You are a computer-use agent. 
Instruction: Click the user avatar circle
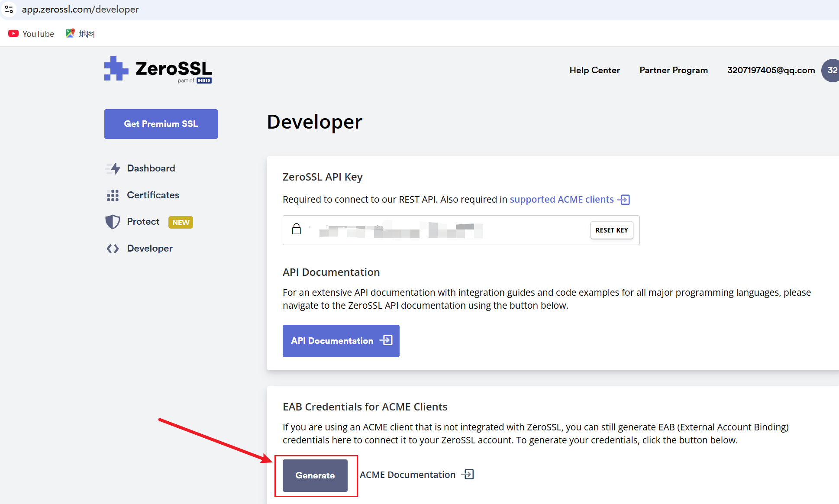pos(831,70)
